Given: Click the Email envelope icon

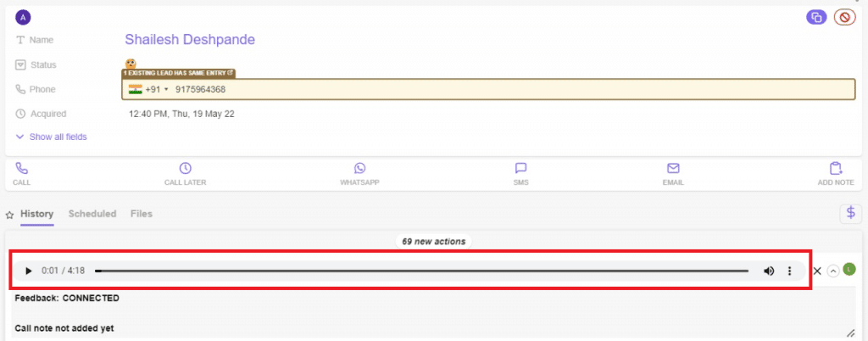Looking at the screenshot, I should tap(673, 169).
